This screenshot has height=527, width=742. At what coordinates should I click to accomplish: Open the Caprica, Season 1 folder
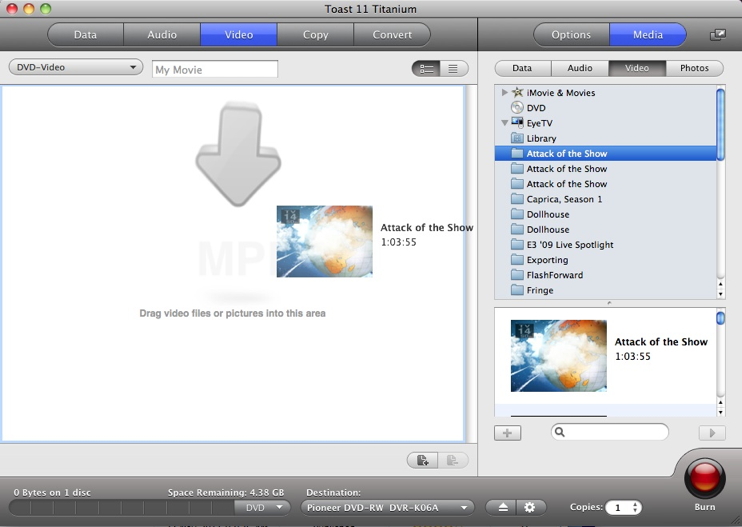coord(605,199)
